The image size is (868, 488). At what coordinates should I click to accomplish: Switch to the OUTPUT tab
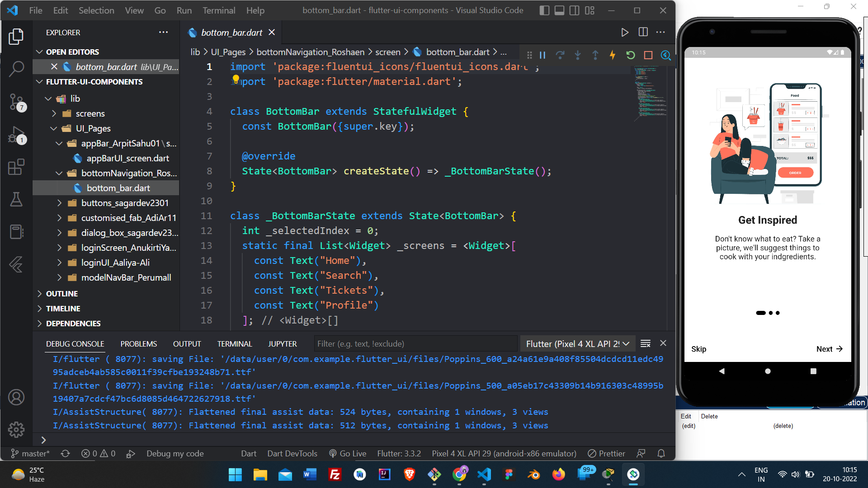click(187, 344)
